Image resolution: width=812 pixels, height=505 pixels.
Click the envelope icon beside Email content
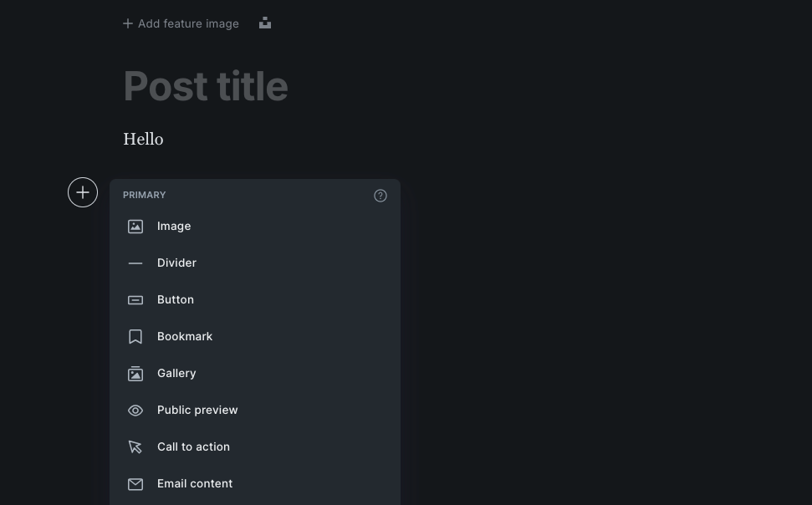[135, 484]
